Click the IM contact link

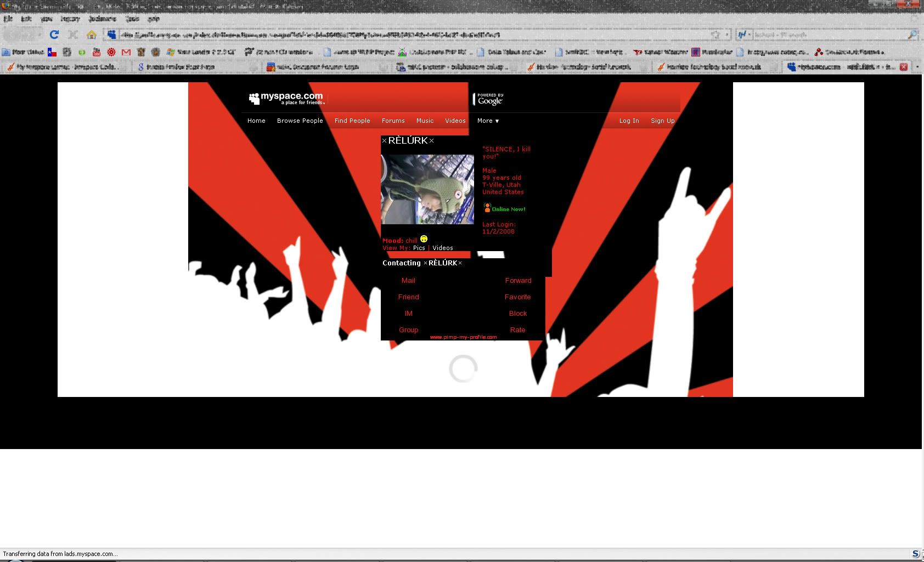(408, 313)
